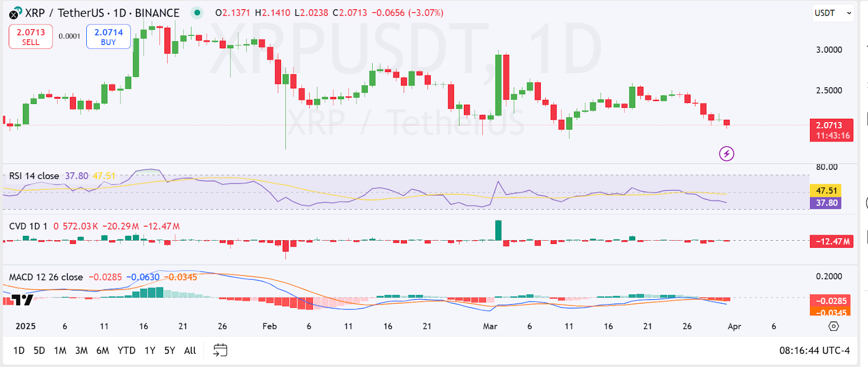Click the XRP coin logo icon

point(15,13)
